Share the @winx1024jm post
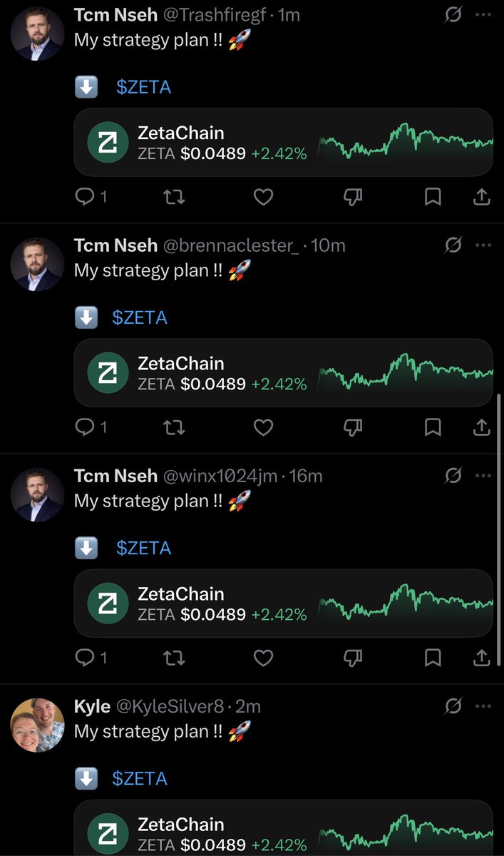The height and width of the screenshot is (856, 504). click(482, 657)
